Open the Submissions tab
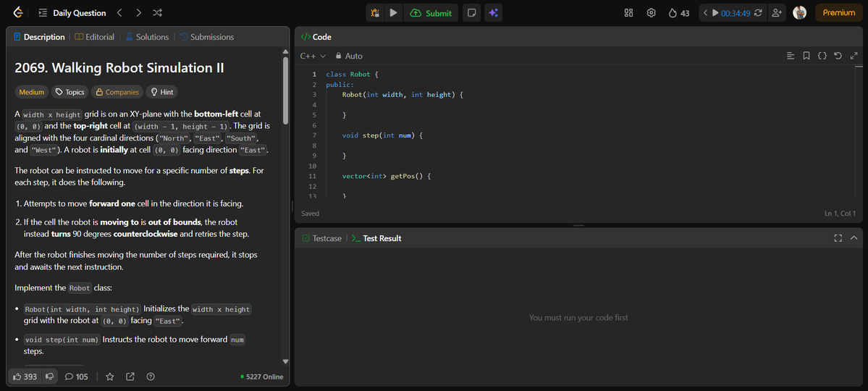This screenshot has height=391, width=868. coord(206,37)
